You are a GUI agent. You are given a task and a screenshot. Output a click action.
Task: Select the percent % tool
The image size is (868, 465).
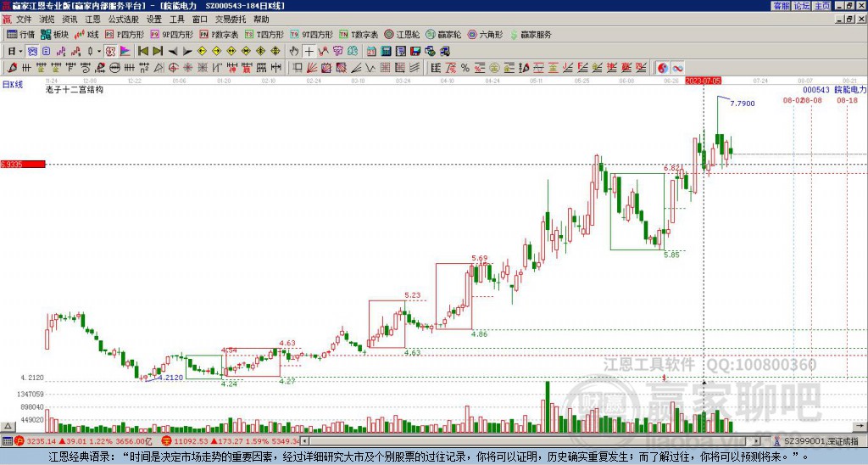tap(465, 68)
